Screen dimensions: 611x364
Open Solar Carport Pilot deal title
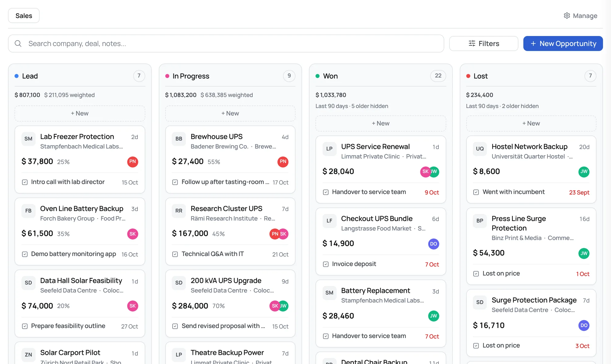pos(70,353)
